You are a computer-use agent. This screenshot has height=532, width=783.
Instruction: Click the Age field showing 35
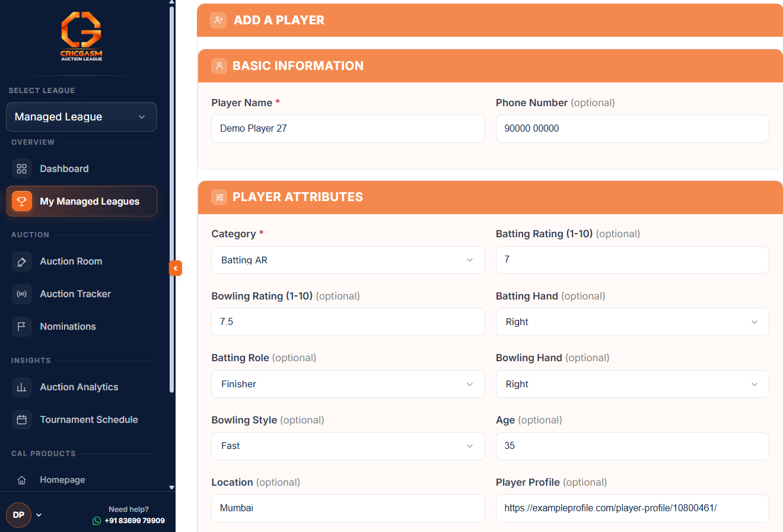coord(632,446)
